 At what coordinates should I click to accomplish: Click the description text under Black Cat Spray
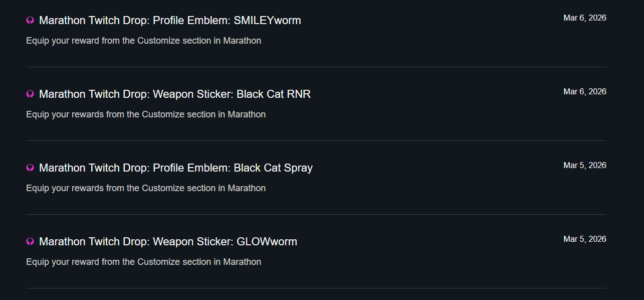tap(146, 188)
